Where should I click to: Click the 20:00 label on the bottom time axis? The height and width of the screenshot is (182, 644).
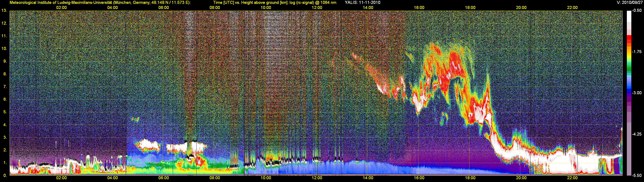coord(521,178)
